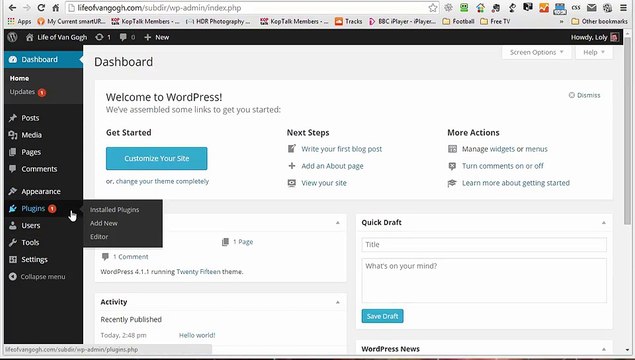This screenshot has width=635, height=360.
Task: Go to Home under Dashboard
Action: click(19, 78)
